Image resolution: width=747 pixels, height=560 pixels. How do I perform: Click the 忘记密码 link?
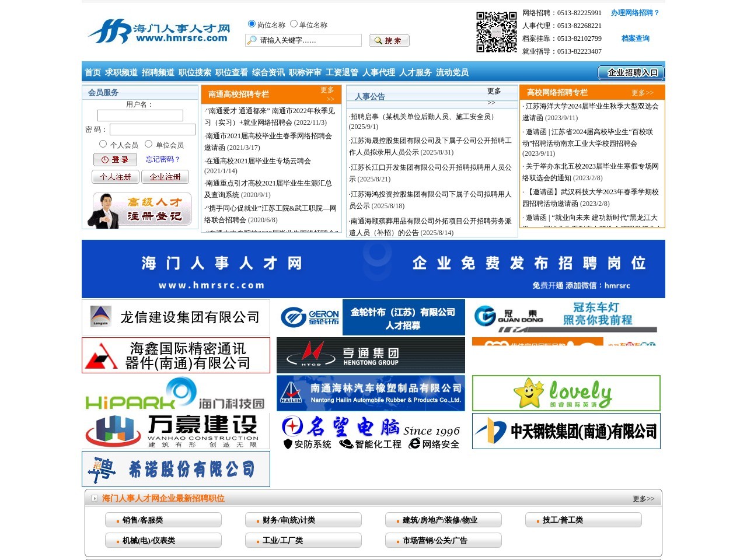(x=163, y=159)
